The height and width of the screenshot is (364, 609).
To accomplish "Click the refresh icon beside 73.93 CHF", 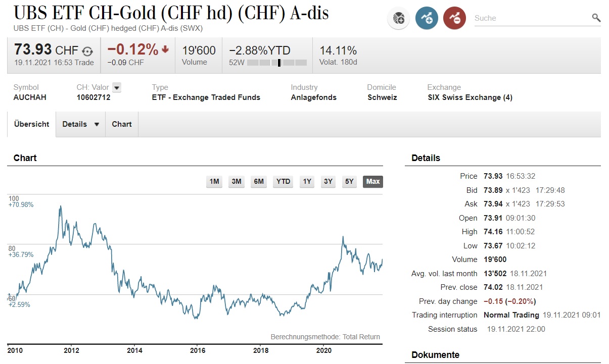I will (87, 51).
